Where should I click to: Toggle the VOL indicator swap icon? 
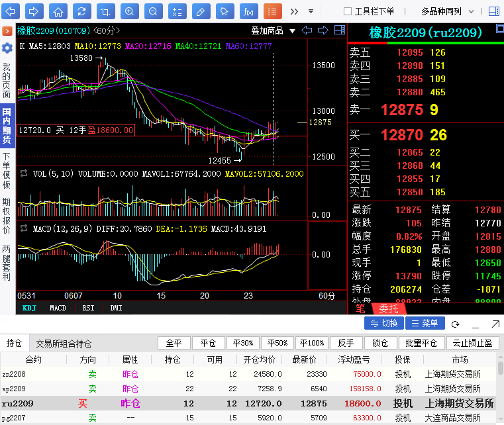click(25, 173)
